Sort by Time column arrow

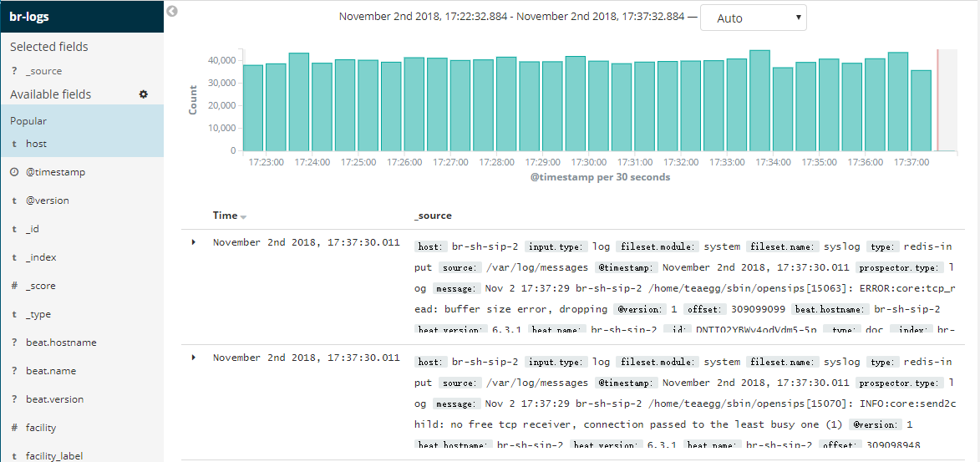[243, 217]
